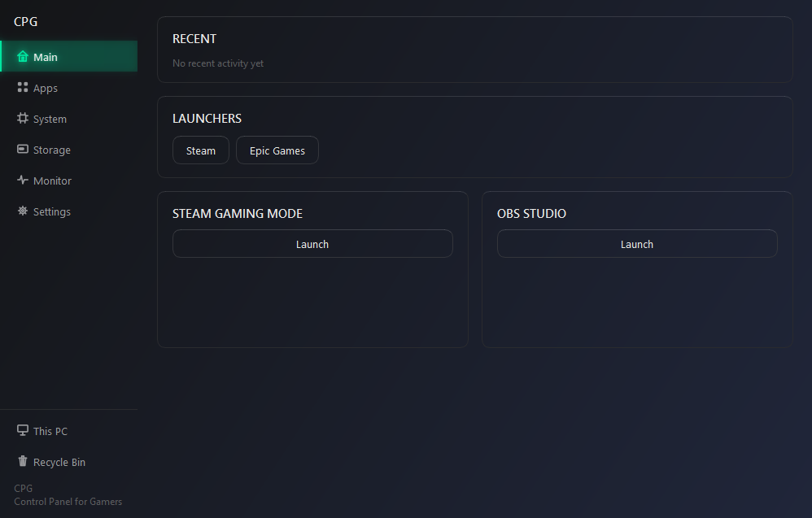This screenshot has width=812, height=518.
Task: Open Recycle Bin from the sidebar
Action: (69, 462)
